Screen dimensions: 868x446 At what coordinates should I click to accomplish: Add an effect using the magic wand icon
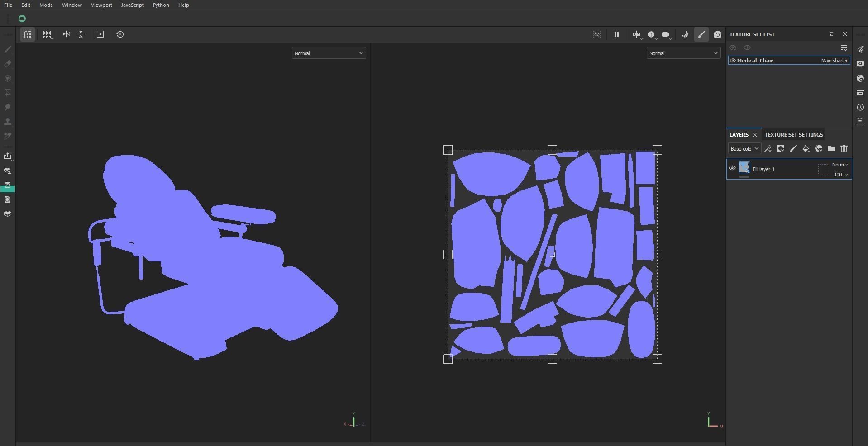pos(768,148)
